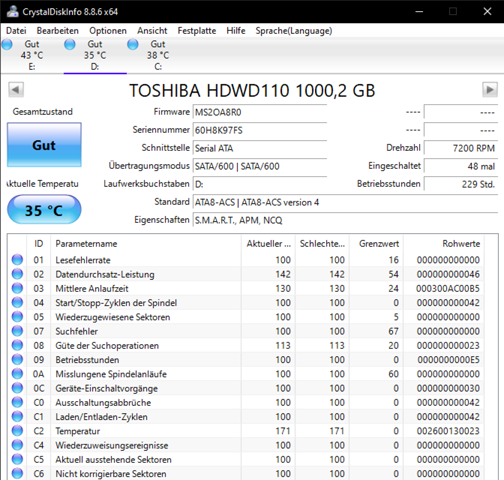Viewport: 504px width, 480px height.
Task: Close the CrystalDiskInfo window
Action: pos(487,11)
